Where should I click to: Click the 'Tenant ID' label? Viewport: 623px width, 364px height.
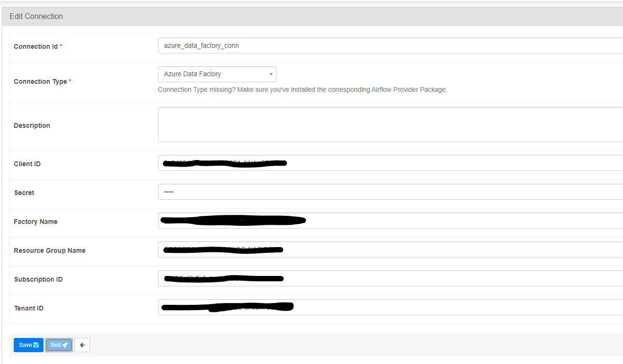tap(28, 308)
